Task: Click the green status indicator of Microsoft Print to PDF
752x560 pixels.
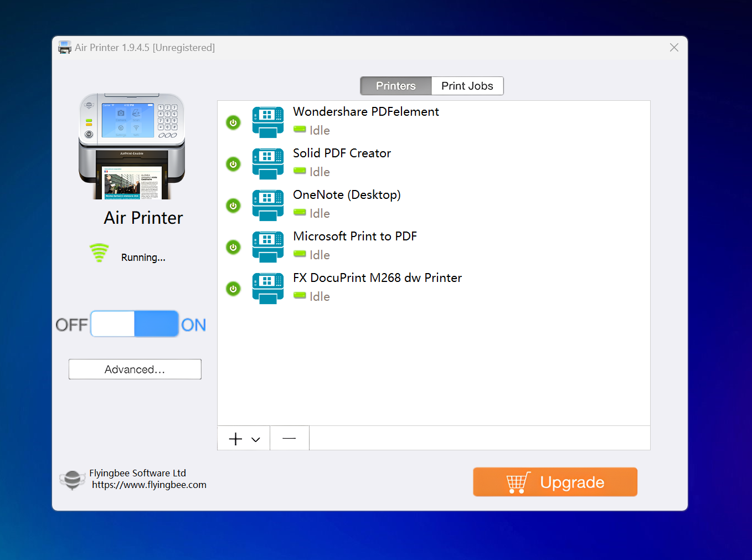Action: click(300, 254)
